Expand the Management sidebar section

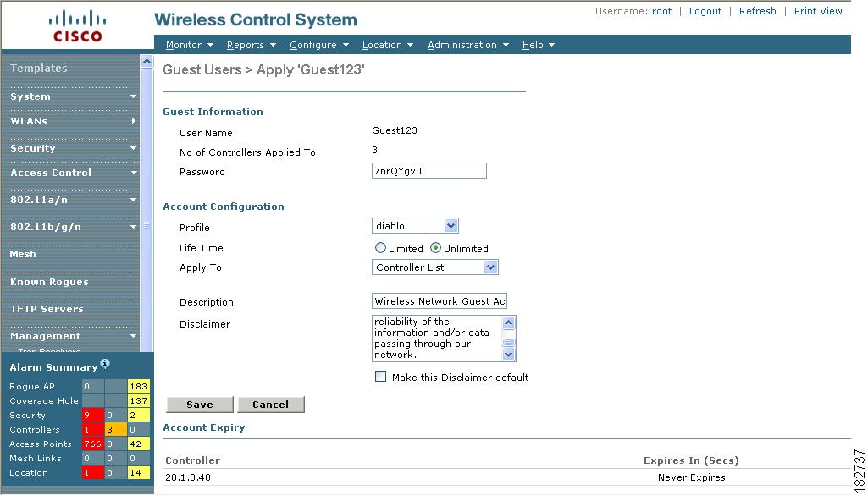point(70,336)
